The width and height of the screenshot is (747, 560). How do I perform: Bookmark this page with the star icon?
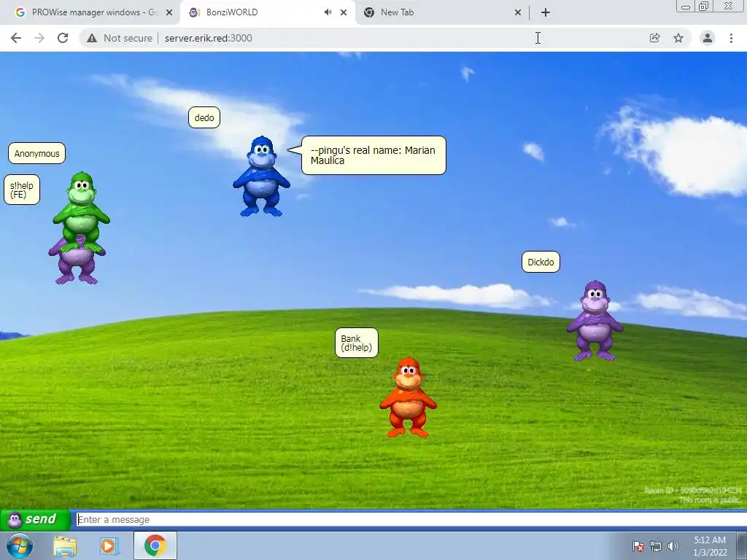pyautogui.click(x=678, y=38)
